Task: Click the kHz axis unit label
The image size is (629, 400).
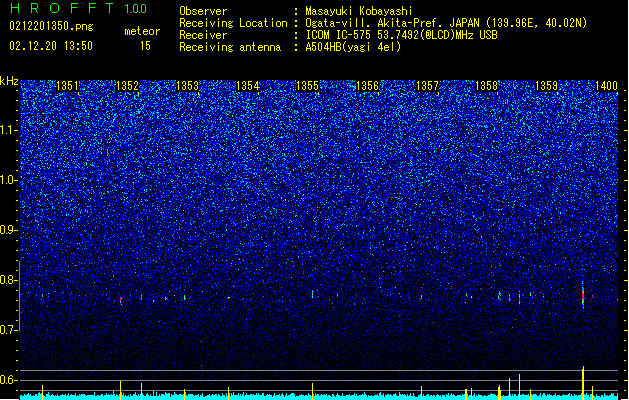Action: [x=9, y=81]
